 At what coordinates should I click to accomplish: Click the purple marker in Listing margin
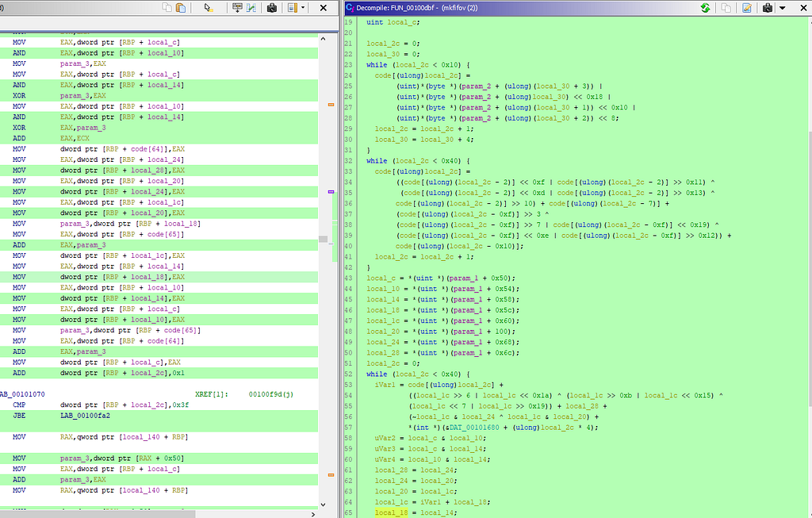coord(331,192)
